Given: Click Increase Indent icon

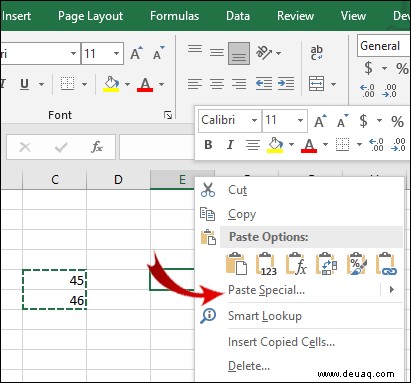Looking at the screenshot, I should (286, 84).
